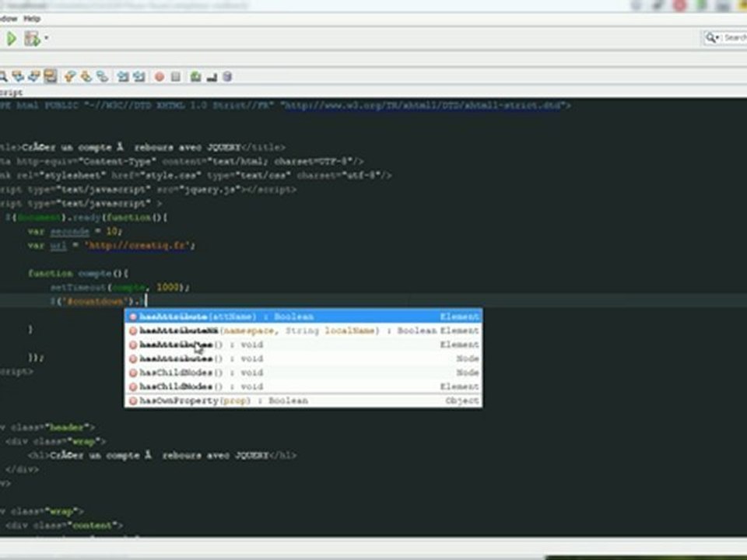Jump to next bookmark icon

pyautogui.click(x=86, y=76)
